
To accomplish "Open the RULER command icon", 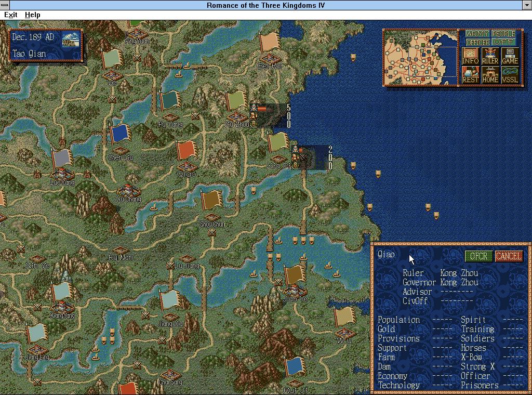I will pyautogui.click(x=490, y=56).
